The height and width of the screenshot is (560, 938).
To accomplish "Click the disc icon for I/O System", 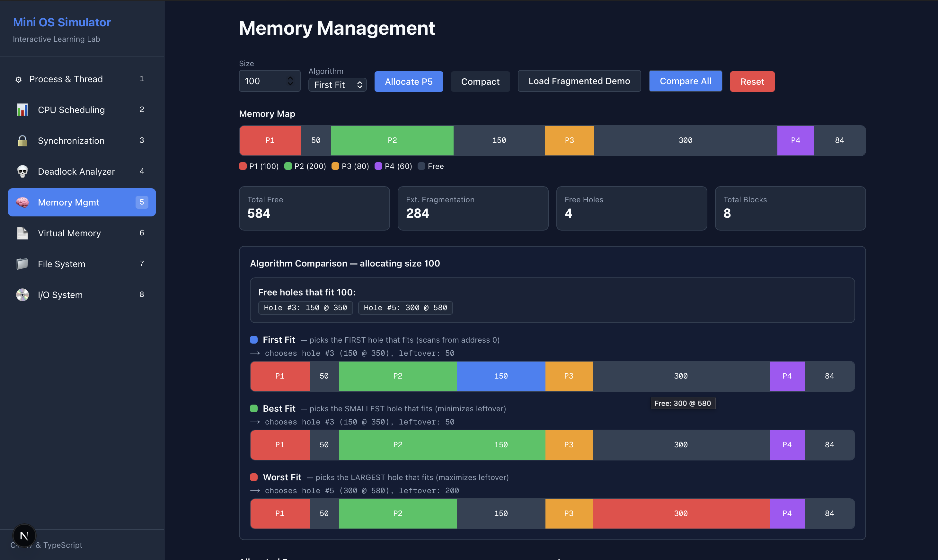I will (22, 295).
